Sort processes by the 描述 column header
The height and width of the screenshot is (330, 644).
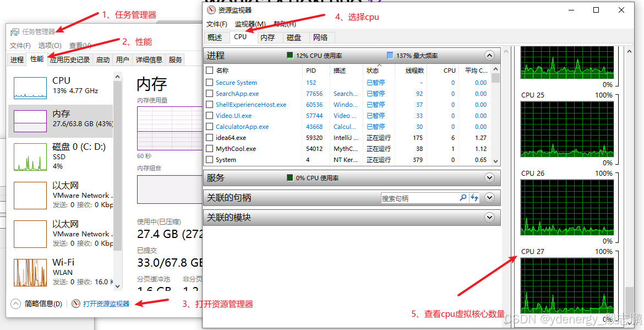[347, 71]
